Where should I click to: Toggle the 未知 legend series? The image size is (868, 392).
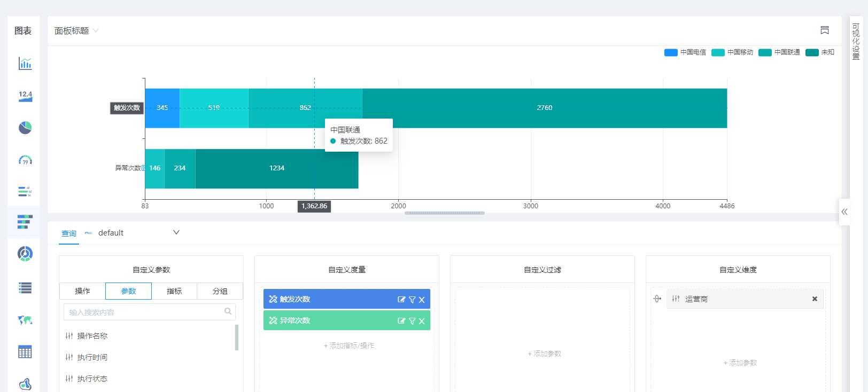click(x=820, y=52)
